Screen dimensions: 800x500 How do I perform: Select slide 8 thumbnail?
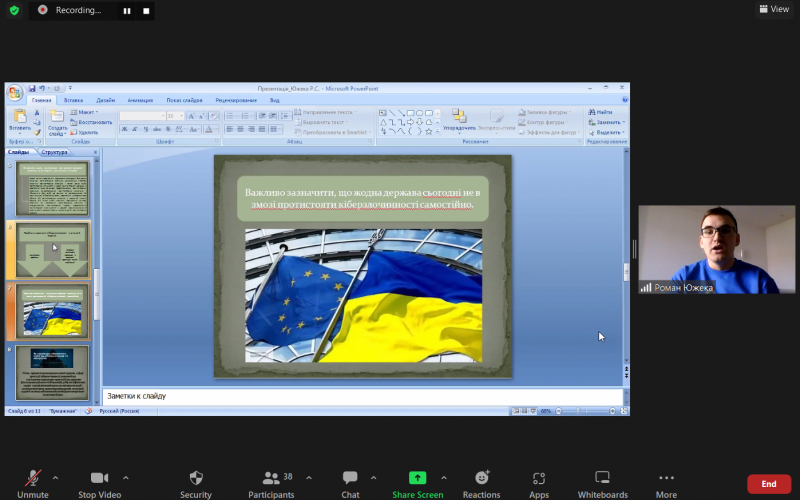52,373
